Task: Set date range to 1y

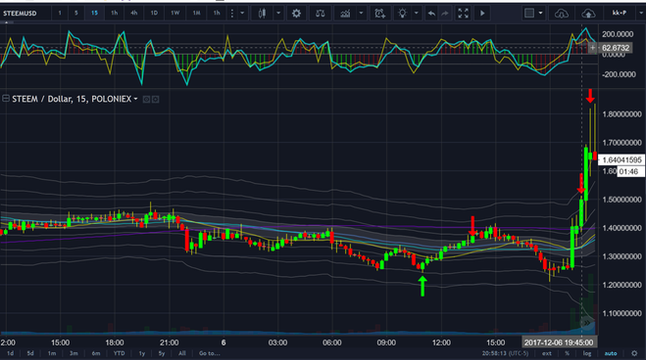Action: pos(142,353)
